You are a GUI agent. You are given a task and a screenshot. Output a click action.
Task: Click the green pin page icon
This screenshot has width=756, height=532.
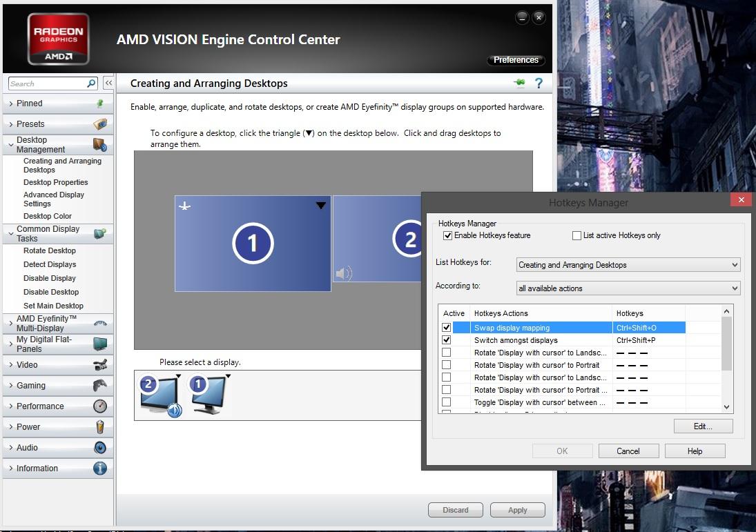pos(520,83)
